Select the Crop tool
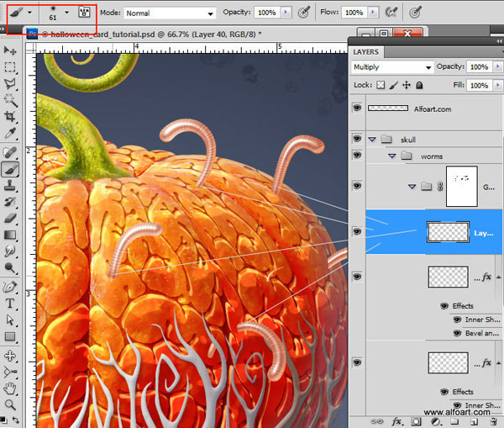The width and height of the screenshot is (504, 428). [9, 117]
